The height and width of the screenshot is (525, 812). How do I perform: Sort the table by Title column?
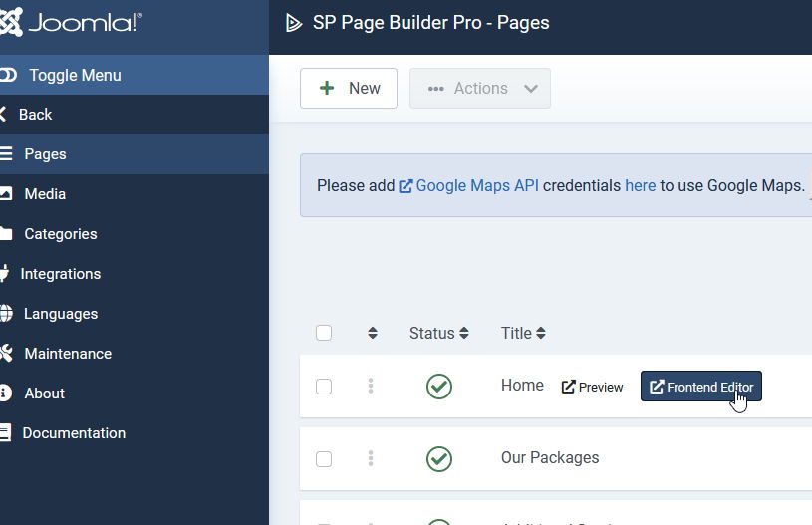tap(523, 334)
